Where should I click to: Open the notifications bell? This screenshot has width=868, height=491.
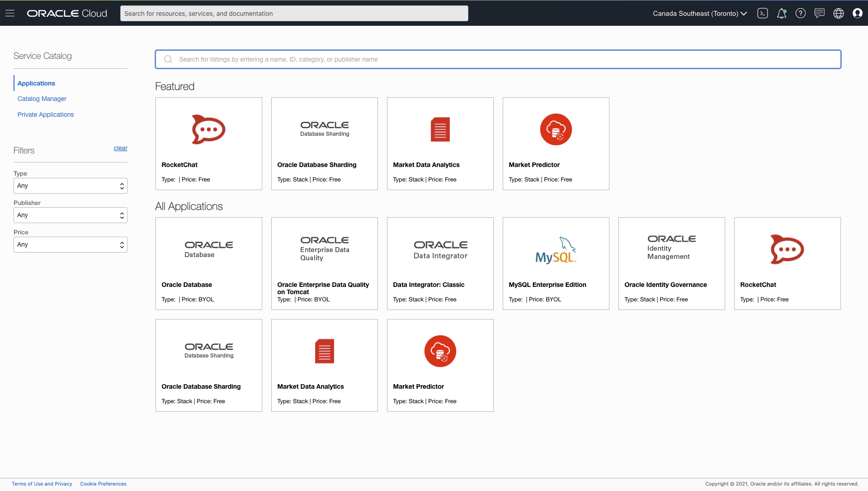click(x=782, y=13)
